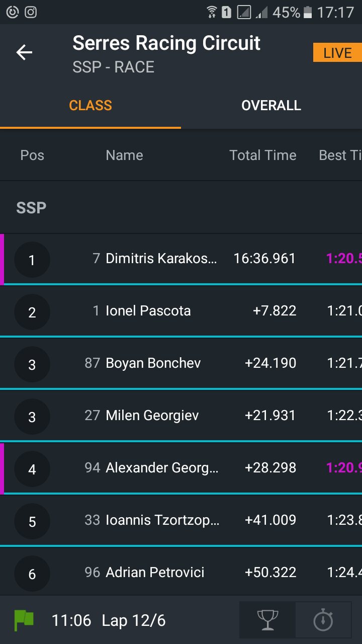
Task: Tap the Instagram icon in status bar
Action: pyautogui.click(x=31, y=12)
